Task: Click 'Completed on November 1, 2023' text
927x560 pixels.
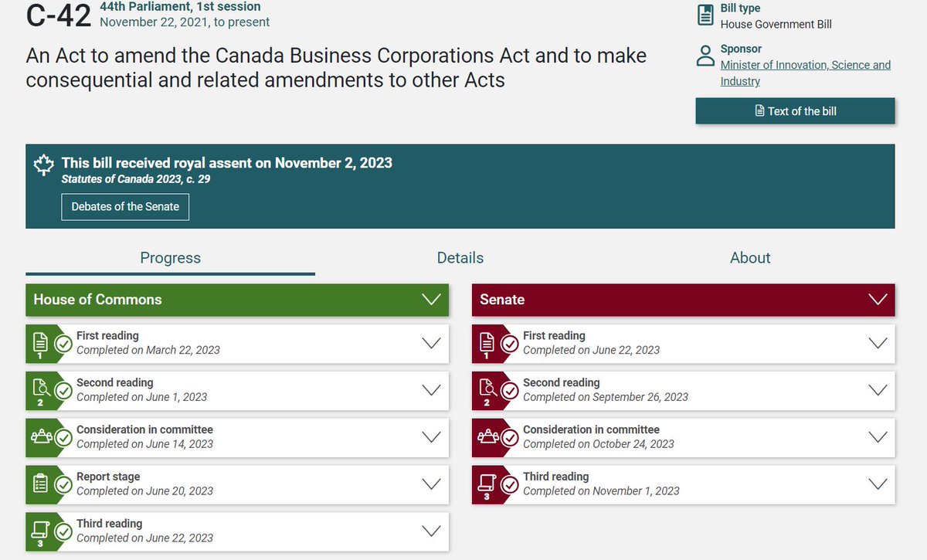Action: coord(601,491)
